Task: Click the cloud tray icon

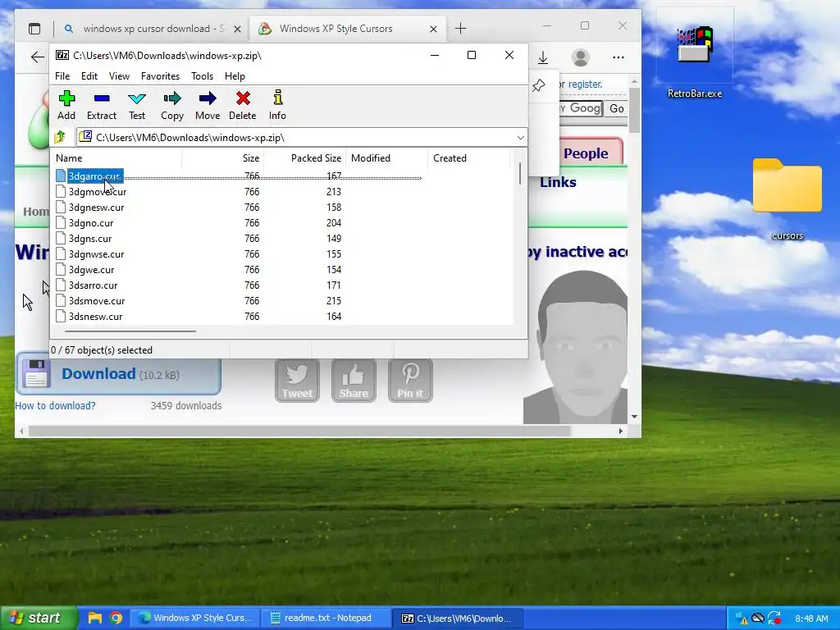Action: (757, 618)
